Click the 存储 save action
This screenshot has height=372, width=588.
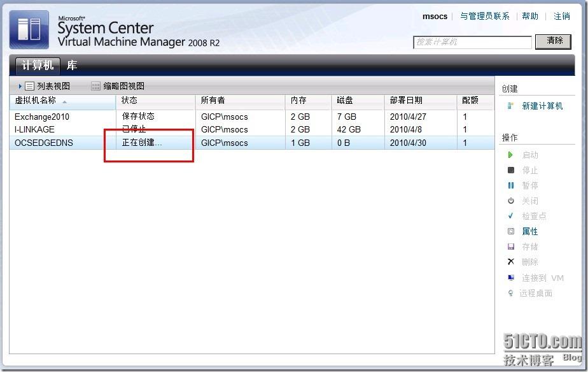coord(530,247)
